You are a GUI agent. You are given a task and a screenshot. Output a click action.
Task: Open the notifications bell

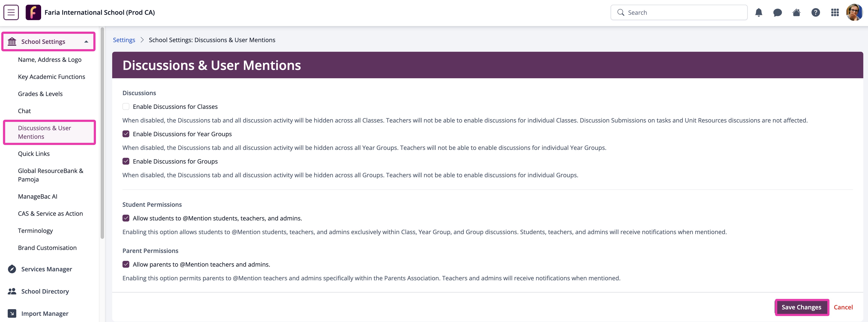[x=759, y=12]
